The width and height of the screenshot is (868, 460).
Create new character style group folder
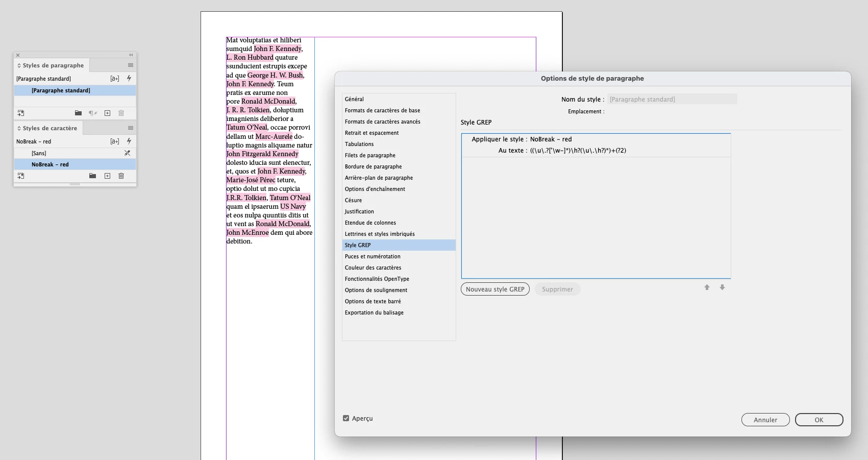click(x=92, y=176)
